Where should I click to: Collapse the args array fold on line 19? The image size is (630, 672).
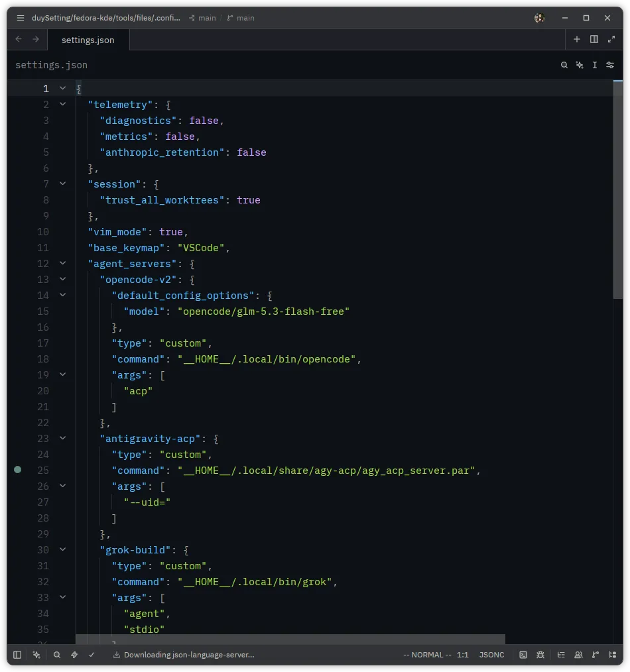coord(62,374)
